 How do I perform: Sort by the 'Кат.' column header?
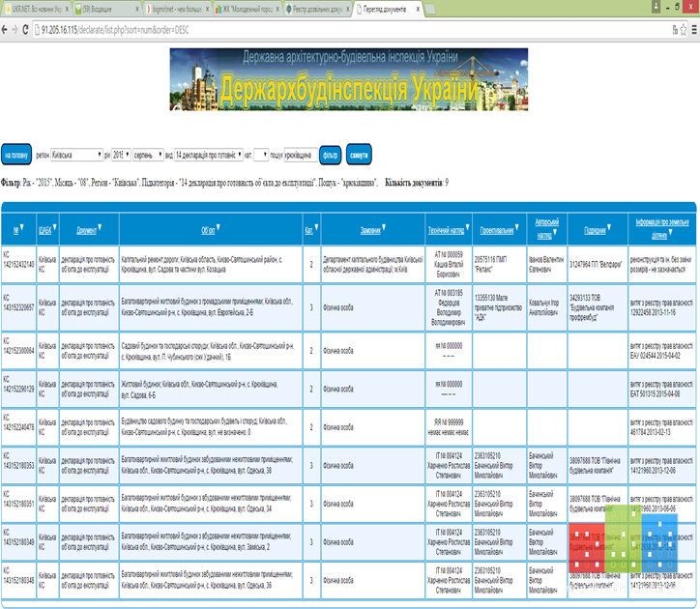(x=308, y=230)
